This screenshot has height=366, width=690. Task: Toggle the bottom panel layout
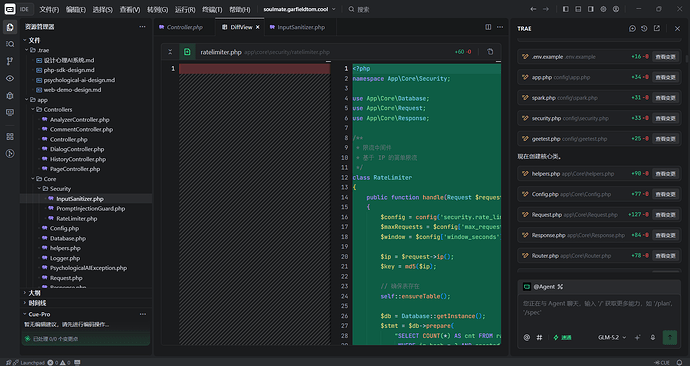click(578, 9)
